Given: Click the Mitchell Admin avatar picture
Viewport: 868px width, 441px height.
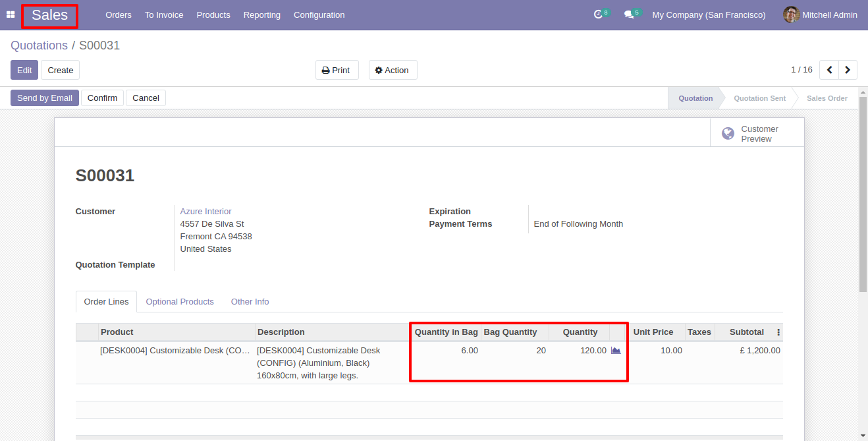Looking at the screenshot, I should pyautogui.click(x=791, y=15).
